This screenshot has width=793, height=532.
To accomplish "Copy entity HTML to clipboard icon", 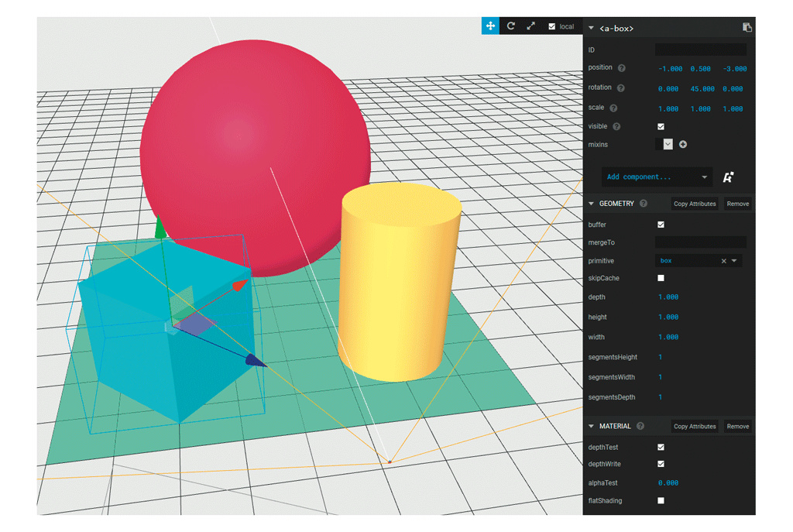I will [x=747, y=28].
